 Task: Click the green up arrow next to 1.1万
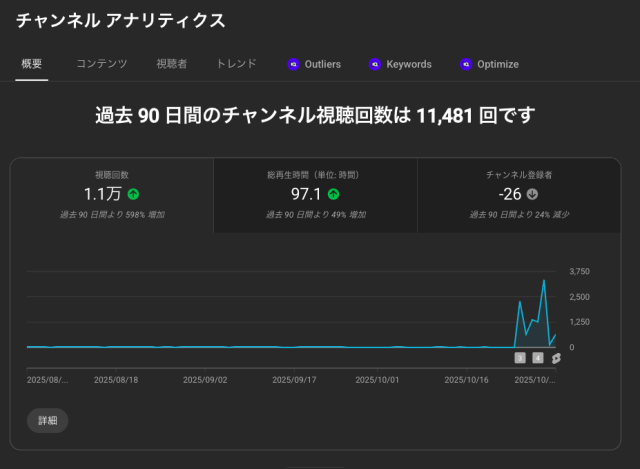pyautogui.click(x=134, y=194)
